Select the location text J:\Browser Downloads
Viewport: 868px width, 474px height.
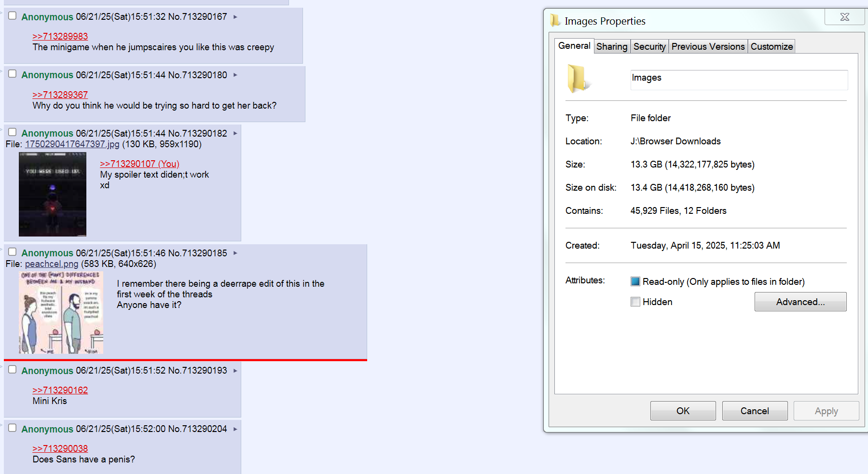(675, 141)
